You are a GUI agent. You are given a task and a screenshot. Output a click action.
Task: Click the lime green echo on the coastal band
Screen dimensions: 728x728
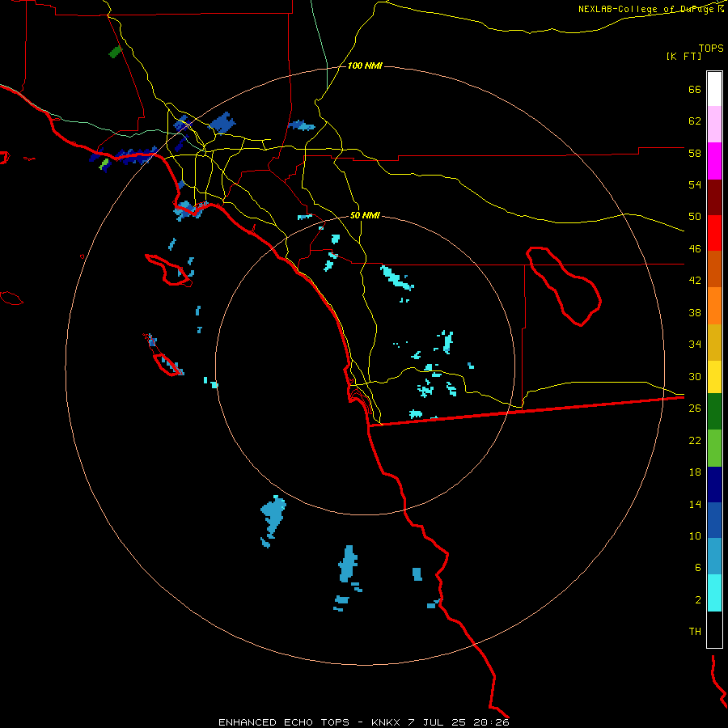point(104,163)
